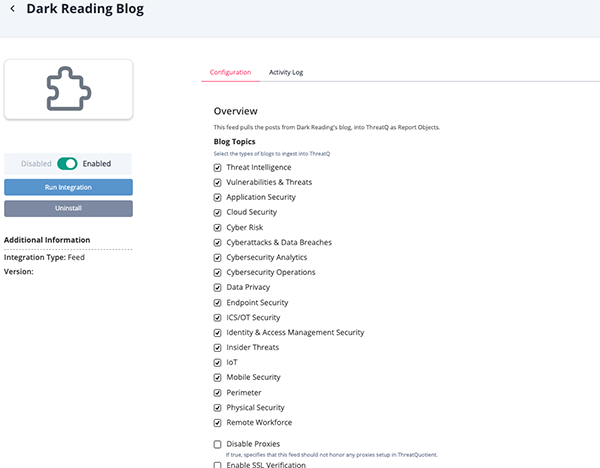Toggle the Perimeter checkbox

pos(217,393)
